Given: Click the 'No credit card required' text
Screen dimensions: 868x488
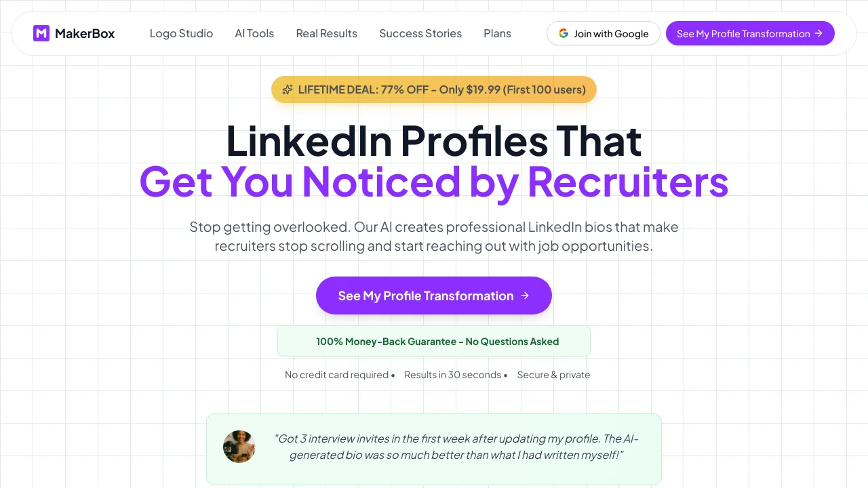Looking at the screenshot, I should click(x=336, y=375).
